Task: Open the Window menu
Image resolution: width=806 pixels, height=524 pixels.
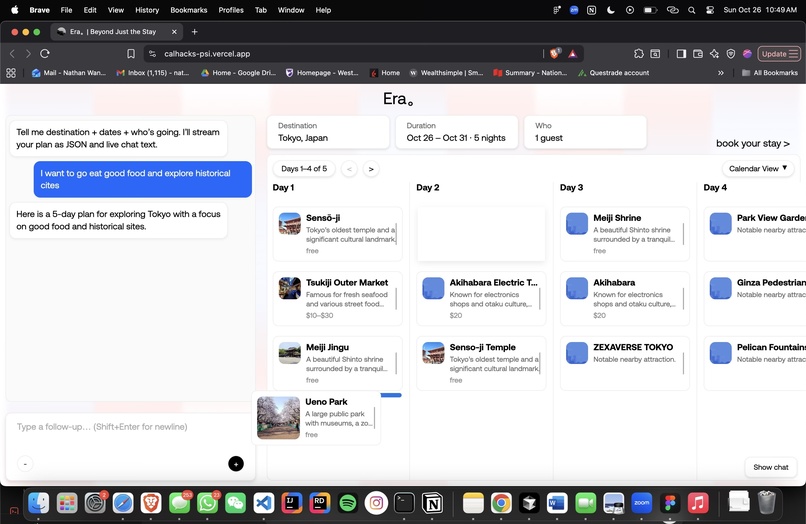Action: coord(291,10)
